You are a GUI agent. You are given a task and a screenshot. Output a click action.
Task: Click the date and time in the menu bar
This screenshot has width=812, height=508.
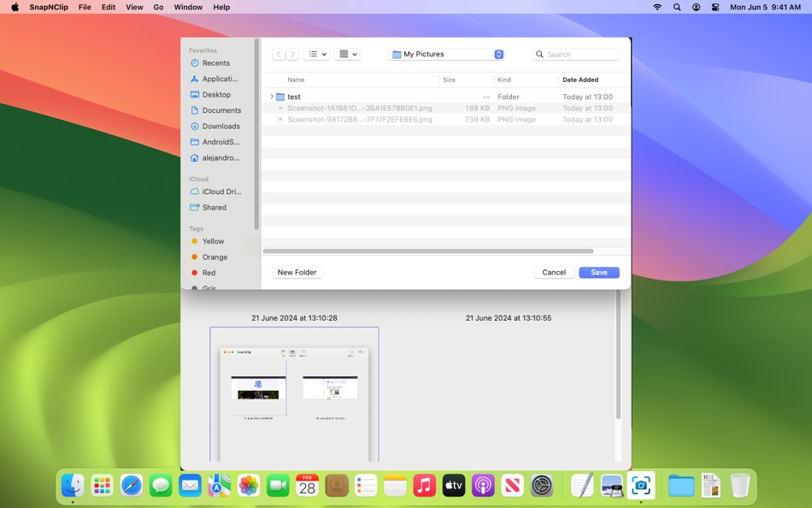tap(765, 7)
